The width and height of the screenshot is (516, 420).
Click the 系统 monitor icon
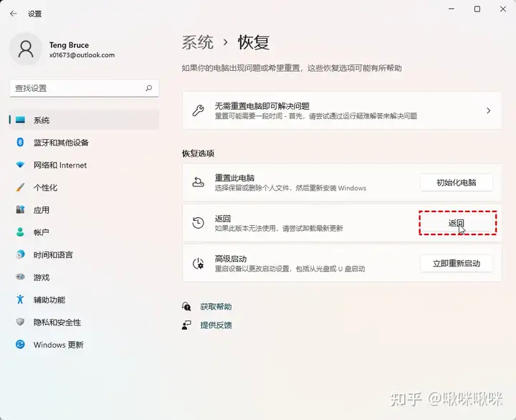20,120
